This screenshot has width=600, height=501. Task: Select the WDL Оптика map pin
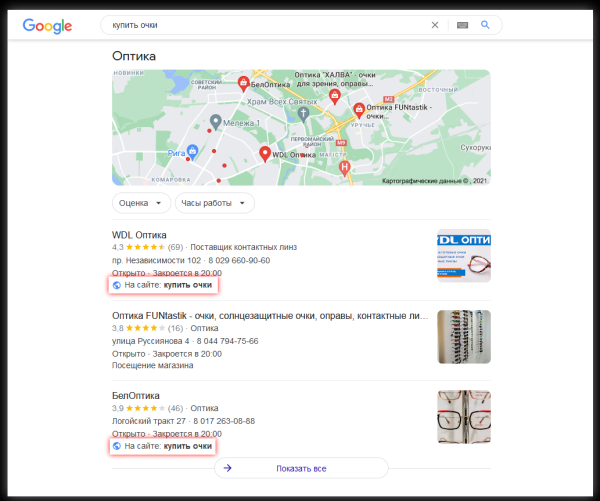click(265, 153)
